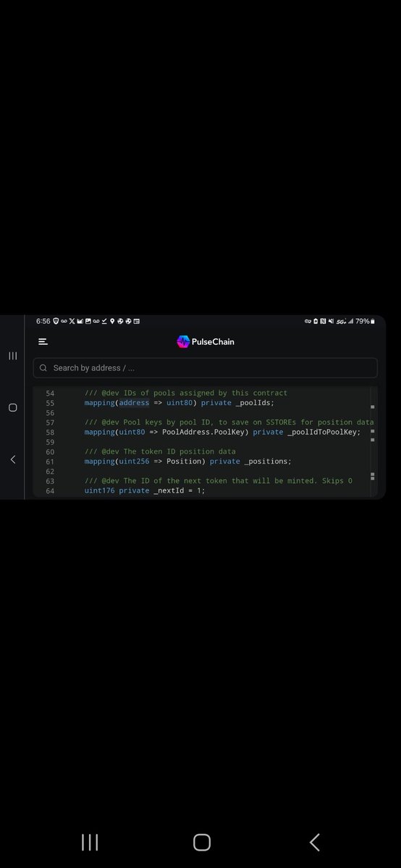The image size is (401, 868).
Task: Click line number 64
Action: [50, 490]
